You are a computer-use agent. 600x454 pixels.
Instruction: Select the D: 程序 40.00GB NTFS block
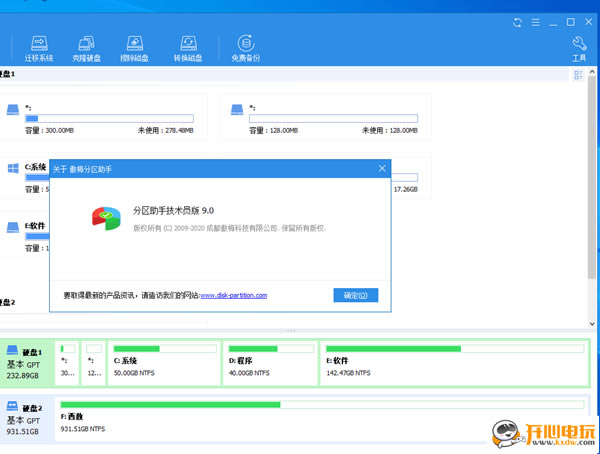tap(271, 362)
